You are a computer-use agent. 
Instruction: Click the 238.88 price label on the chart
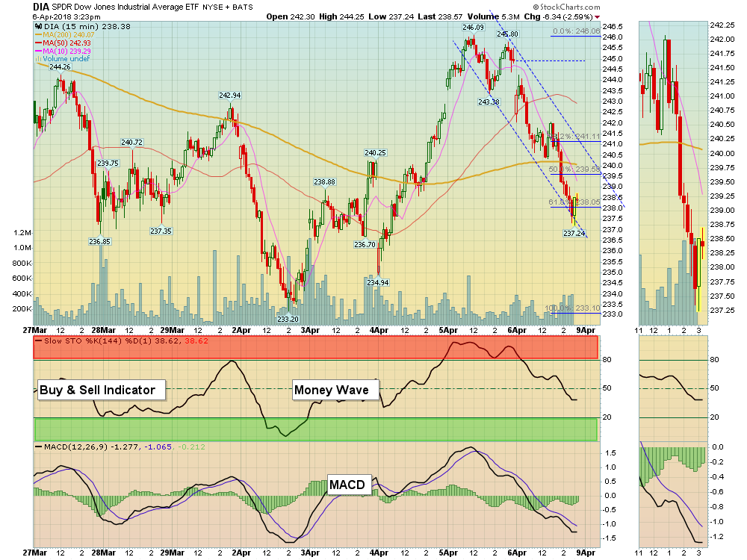coord(324,182)
